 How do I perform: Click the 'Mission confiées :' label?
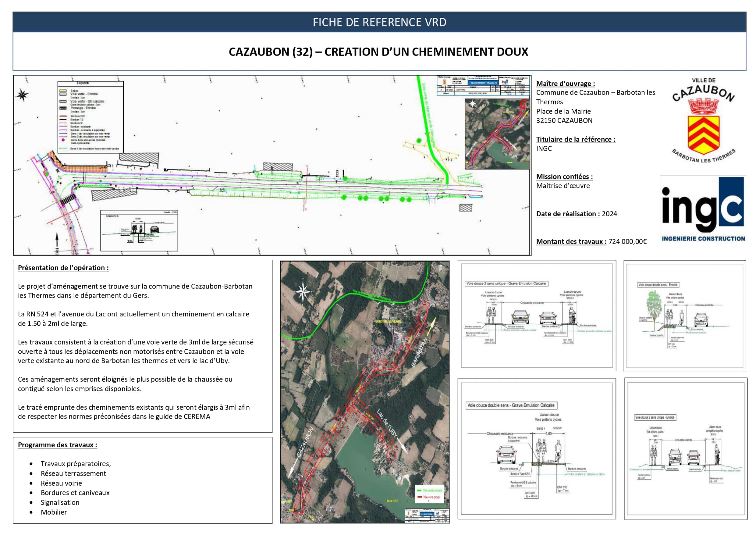564,177
